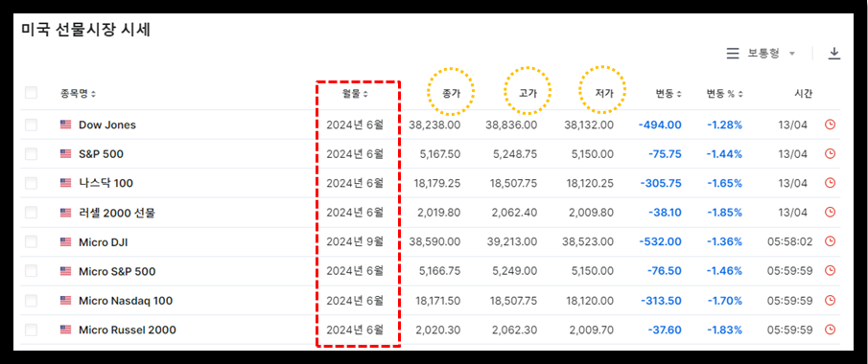
Task: Click the 시간 column header
Action: (x=803, y=94)
